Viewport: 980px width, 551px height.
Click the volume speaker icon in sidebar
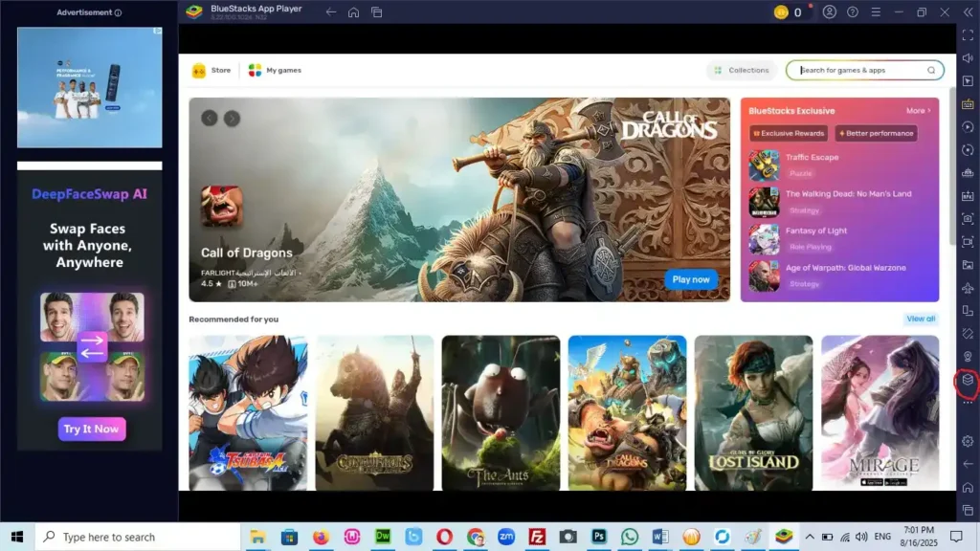coord(968,57)
